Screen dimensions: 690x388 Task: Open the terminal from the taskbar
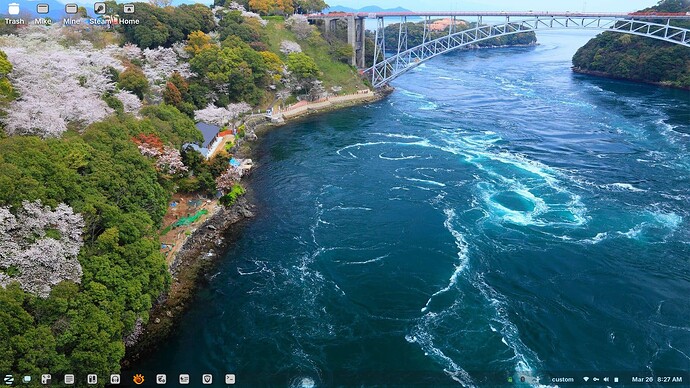click(x=230, y=379)
